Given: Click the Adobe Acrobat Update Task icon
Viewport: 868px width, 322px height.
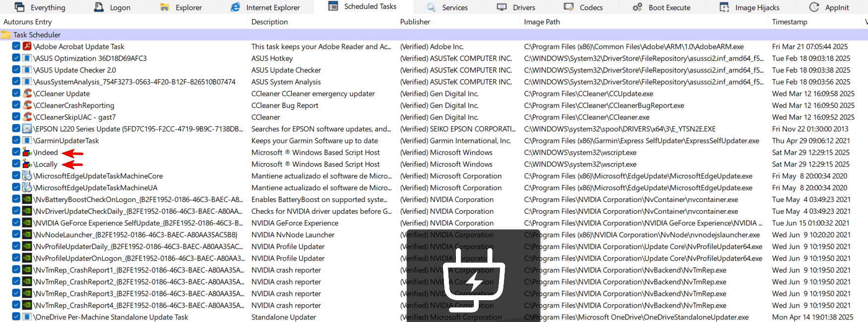Looking at the screenshot, I should tap(27, 46).
